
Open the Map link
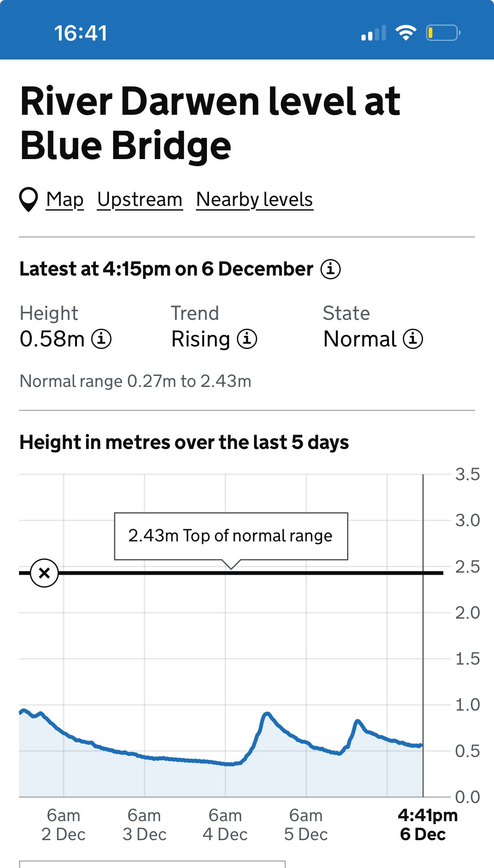coord(65,200)
